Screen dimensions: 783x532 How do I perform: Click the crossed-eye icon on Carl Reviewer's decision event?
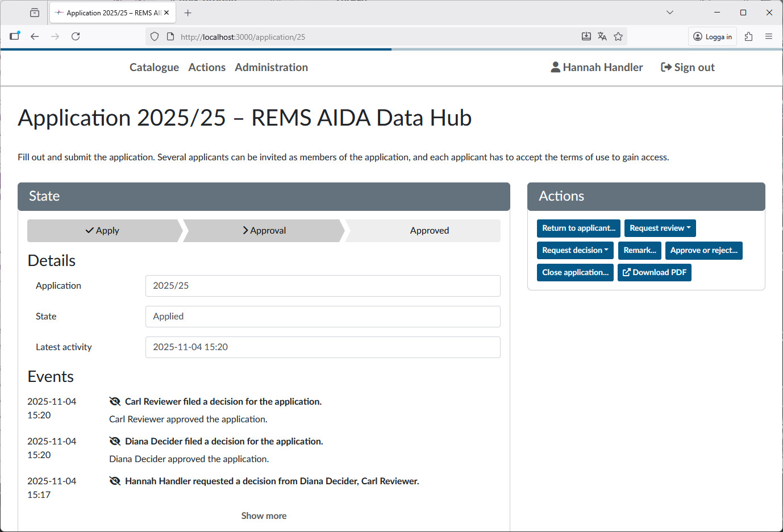[x=115, y=401]
